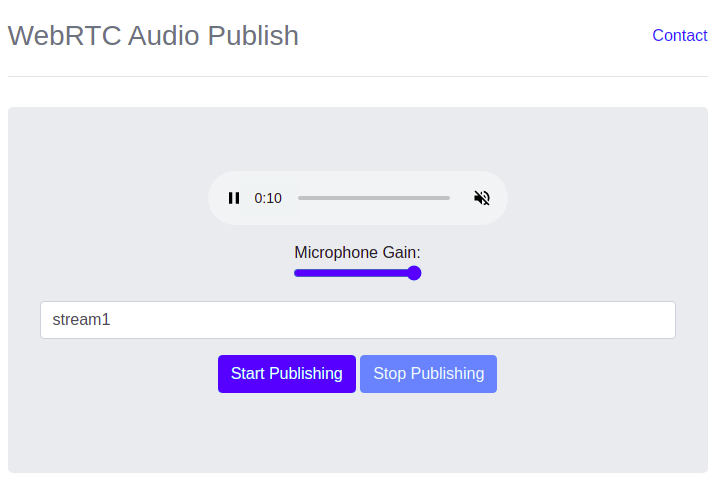This screenshot has width=723, height=484.
Task: Click the 0:10 elapsed time display
Action: tap(268, 198)
